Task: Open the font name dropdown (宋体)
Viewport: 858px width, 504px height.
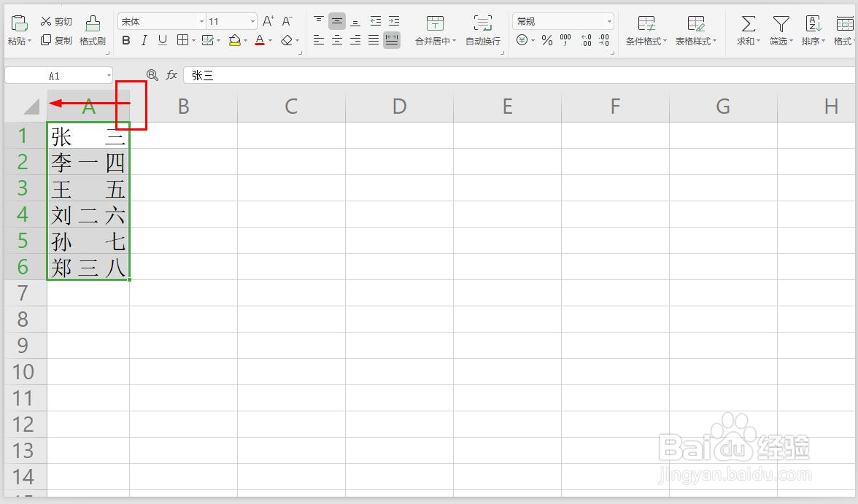Action: [201, 21]
